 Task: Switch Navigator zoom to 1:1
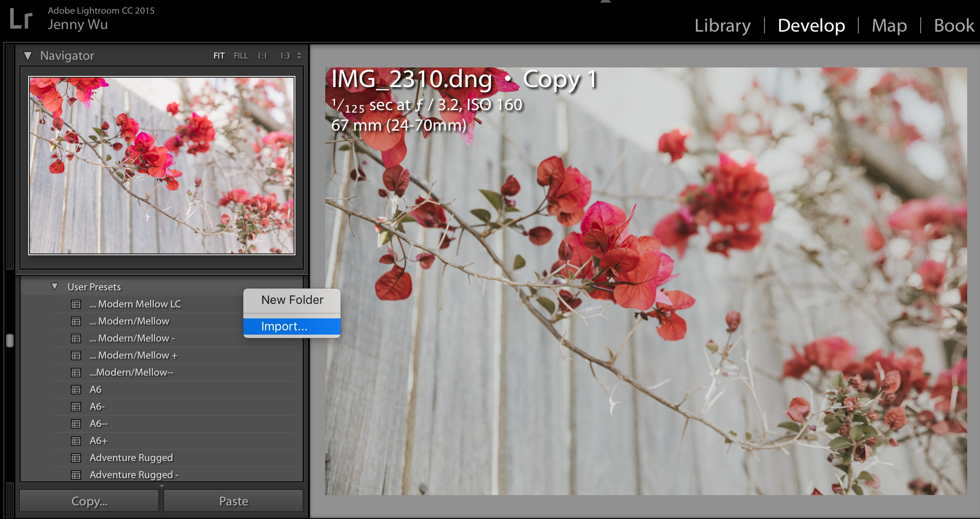262,55
